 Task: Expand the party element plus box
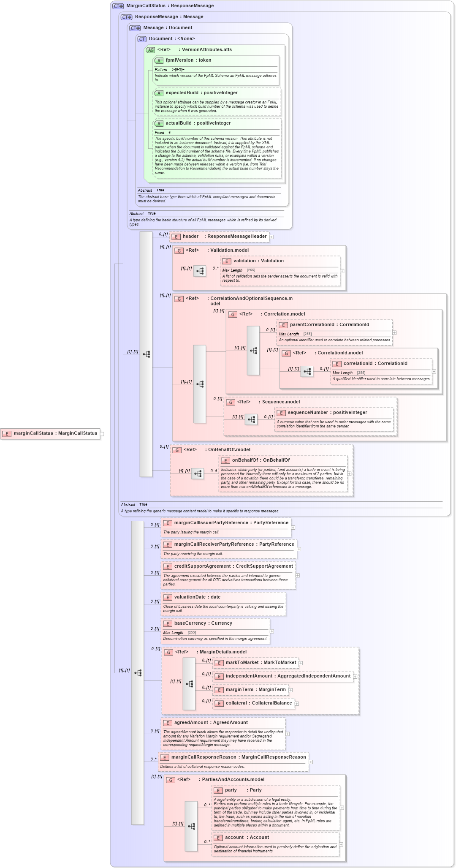pos(342,808)
